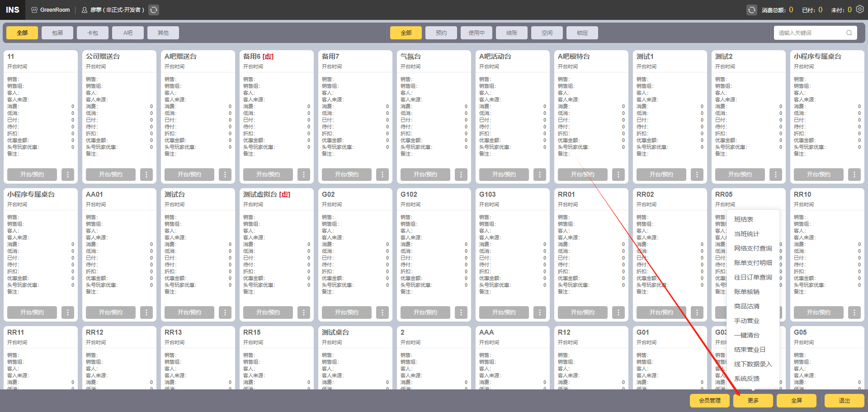Open 线下数据录入 menu entry
This screenshot has height=412, width=868.
753,364
